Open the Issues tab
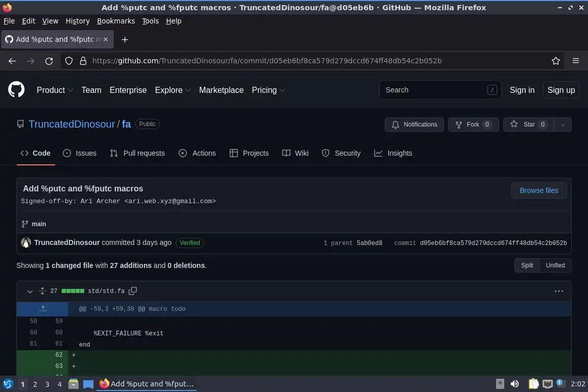 pos(80,153)
